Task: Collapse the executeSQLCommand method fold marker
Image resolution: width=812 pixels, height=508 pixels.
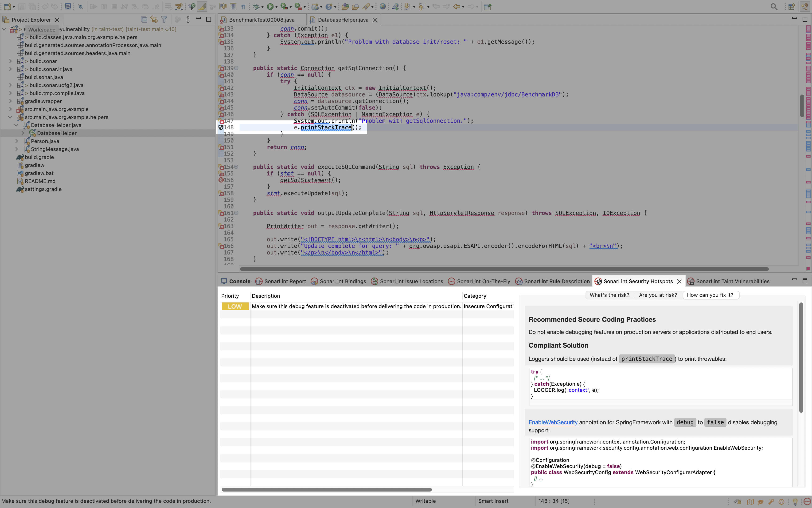Action: point(236,167)
